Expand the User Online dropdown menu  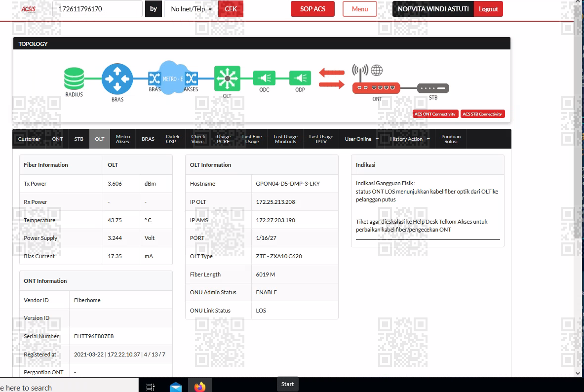[362, 139]
